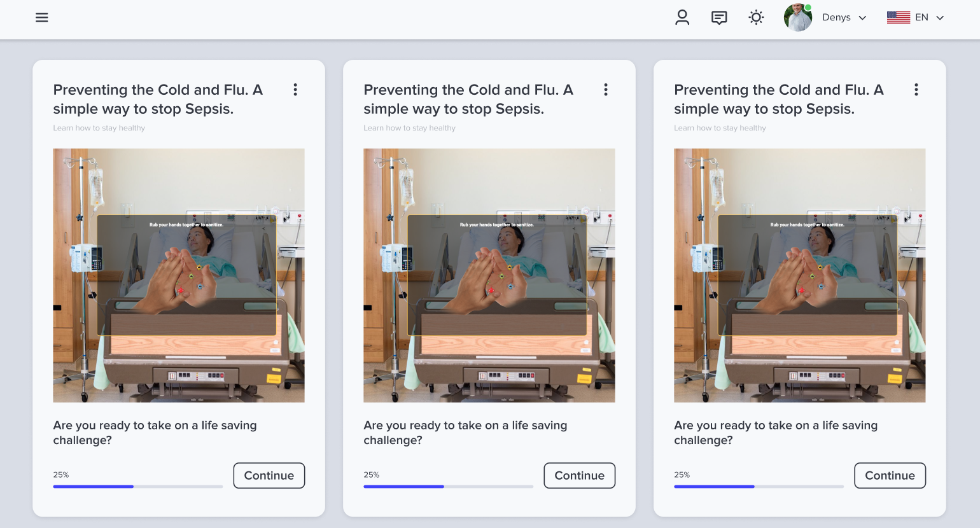Open the third card's three-dot menu

pyautogui.click(x=916, y=90)
